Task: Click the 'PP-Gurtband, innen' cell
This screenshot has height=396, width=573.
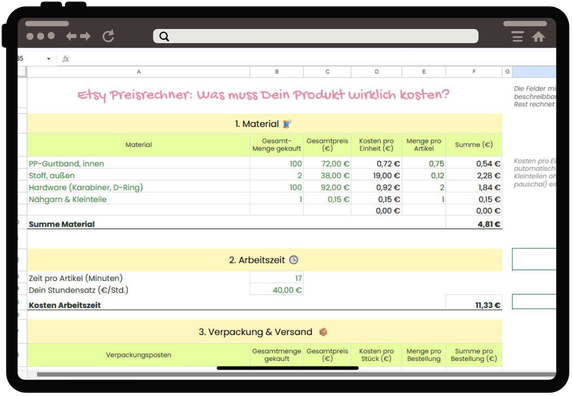Action: pos(138,164)
